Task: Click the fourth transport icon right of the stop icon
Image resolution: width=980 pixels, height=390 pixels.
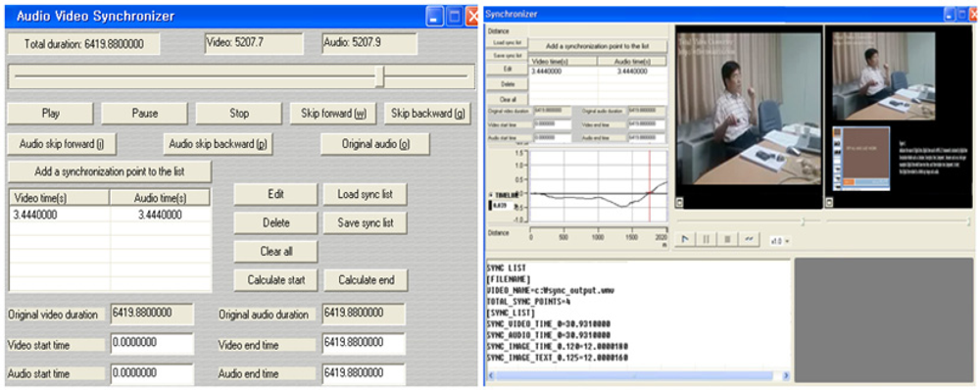Action: click(x=749, y=239)
